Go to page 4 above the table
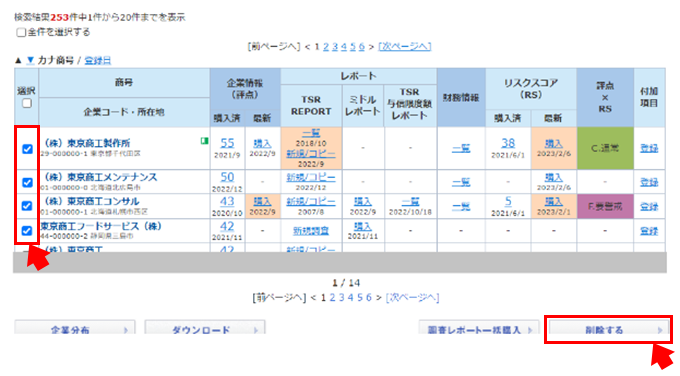 343,46
